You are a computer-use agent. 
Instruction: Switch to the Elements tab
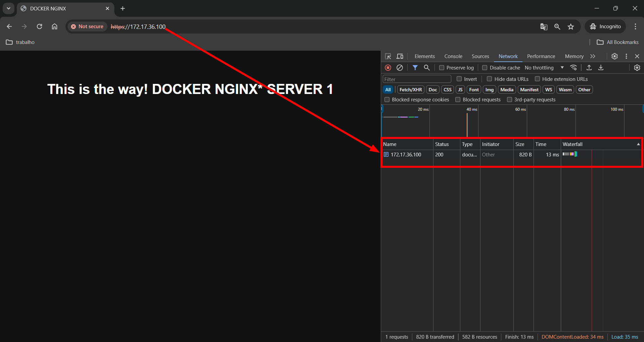coord(424,56)
